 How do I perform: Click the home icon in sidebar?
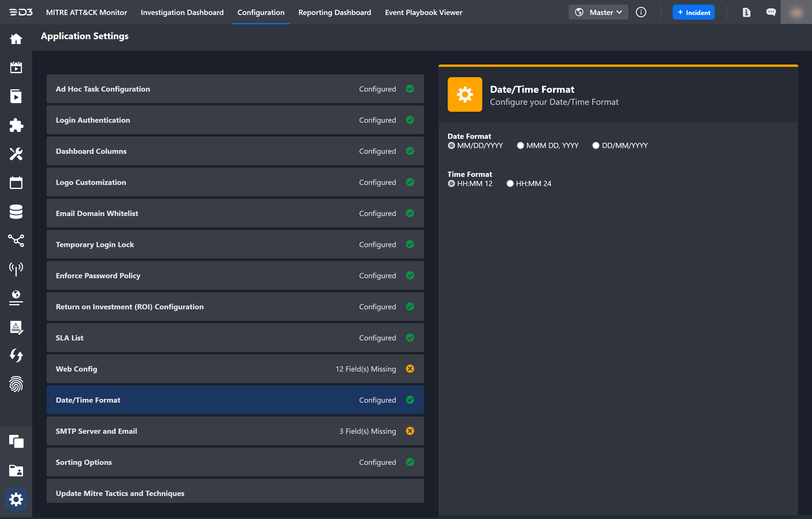coord(16,39)
